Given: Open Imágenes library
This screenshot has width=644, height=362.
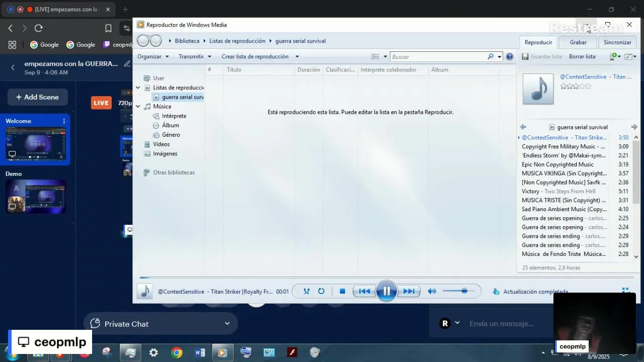Looking at the screenshot, I should point(160,154).
